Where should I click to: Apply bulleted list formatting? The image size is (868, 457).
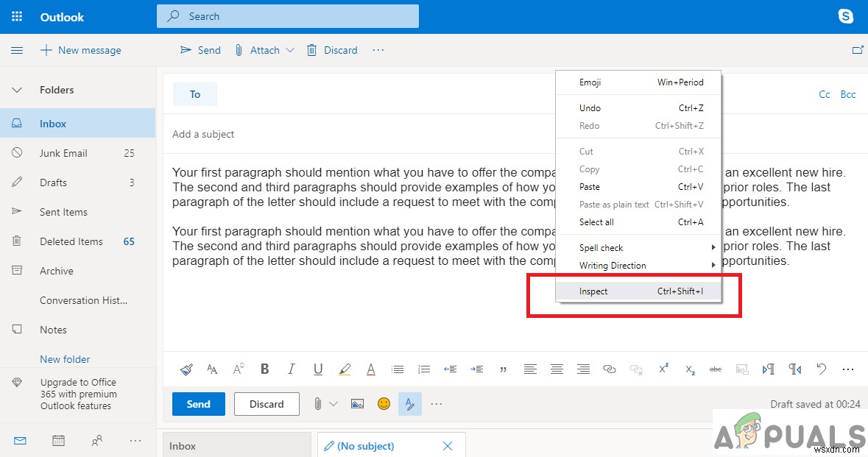(398, 369)
